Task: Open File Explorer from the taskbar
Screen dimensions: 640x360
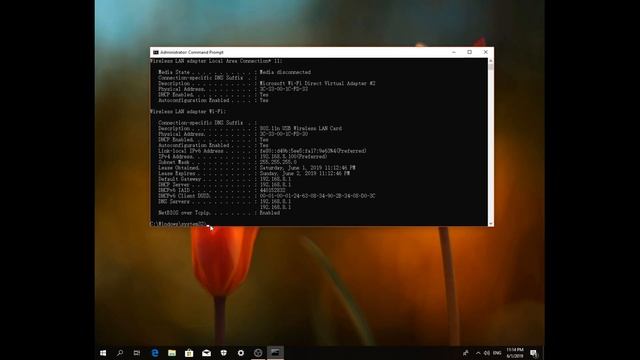Action: [172, 353]
